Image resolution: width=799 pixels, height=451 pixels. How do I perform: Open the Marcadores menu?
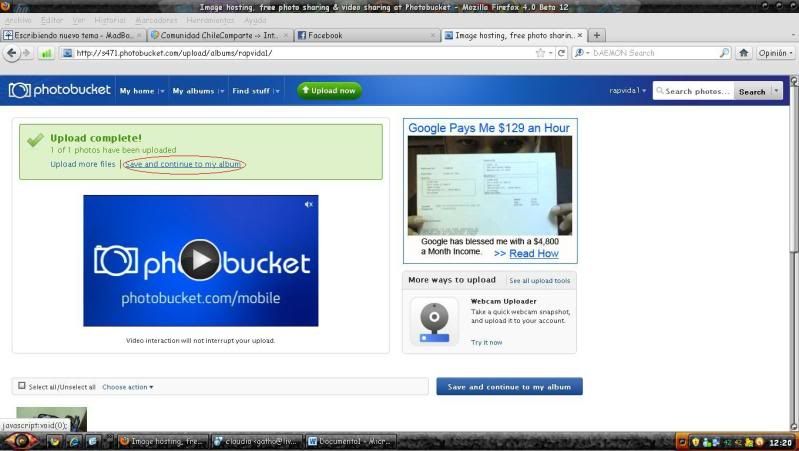pyautogui.click(x=156, y=20)
